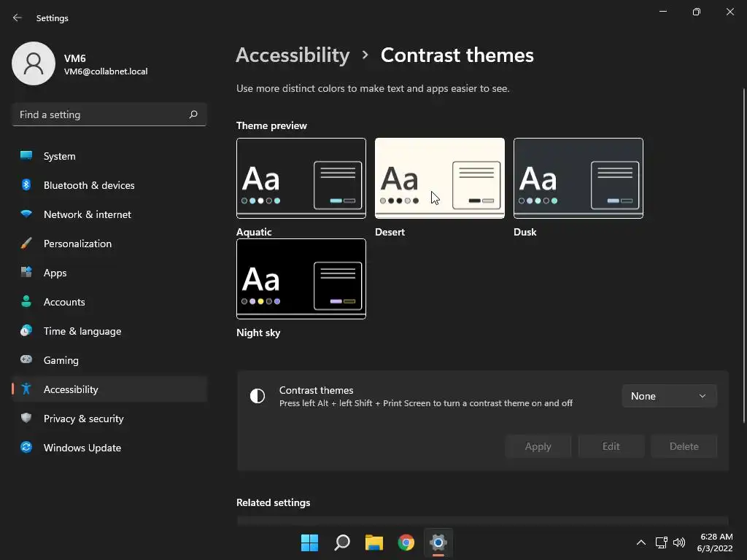Click the Privacy & security shield icon
This screenshot has width=747, height=560.
coord(26,419)
